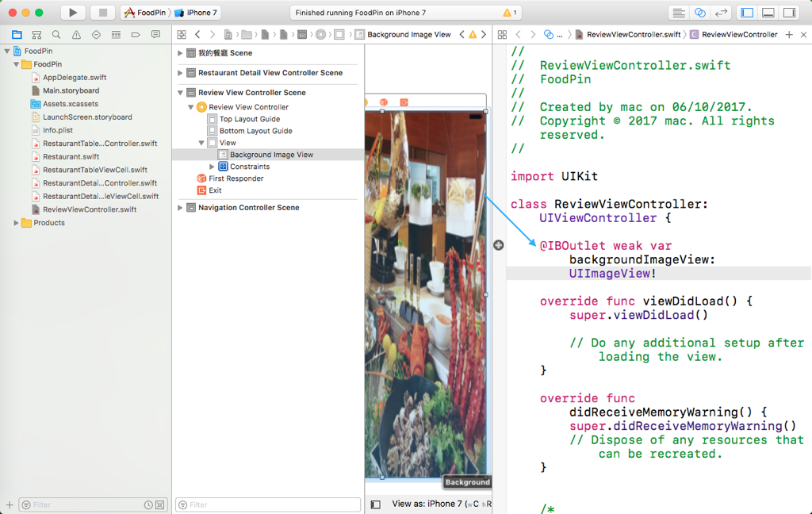
Task: Jump to previous issue in storyboard
Action: coord(462,35)
